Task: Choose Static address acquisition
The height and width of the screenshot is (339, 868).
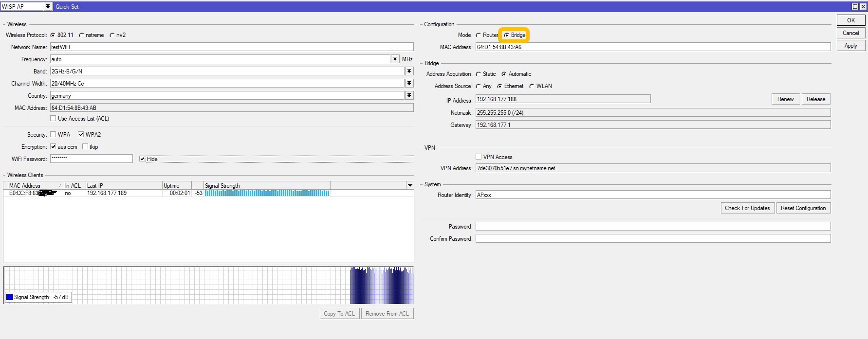Action: click(478, 74)
